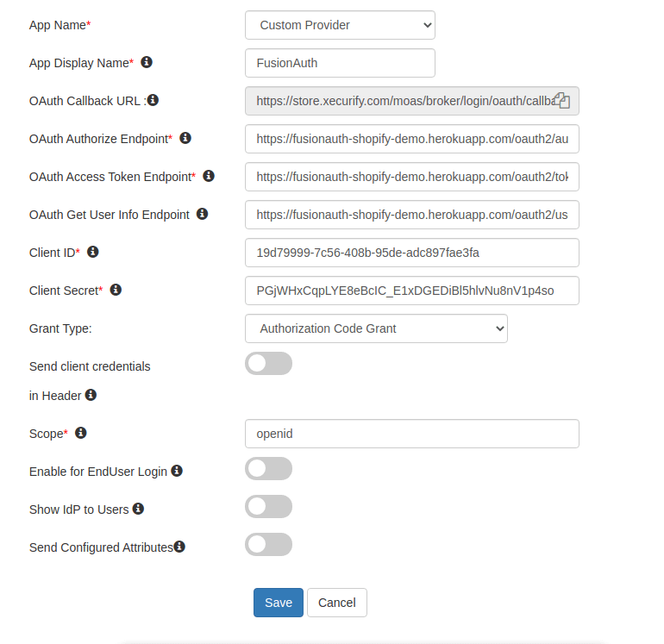664x644 pixels.
Task: Click the OAuth Get User Info Endpoint field
Action: pos(412,215)
